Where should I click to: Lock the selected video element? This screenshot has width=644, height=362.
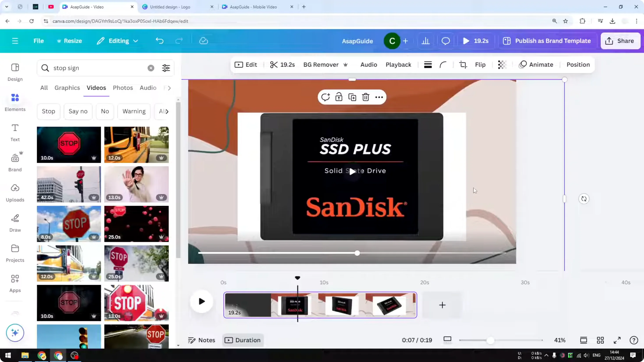click(x=339, y=97)
